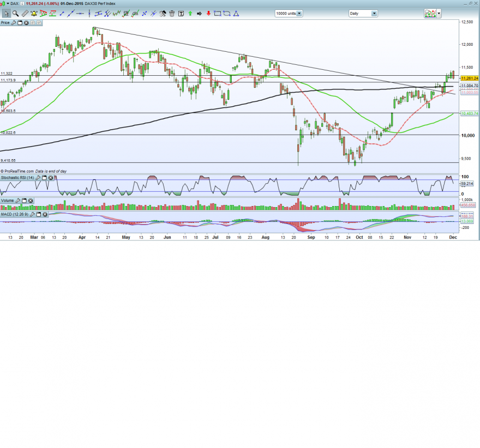Select the Fibonacci arcs tool

[x=135, y=14]
